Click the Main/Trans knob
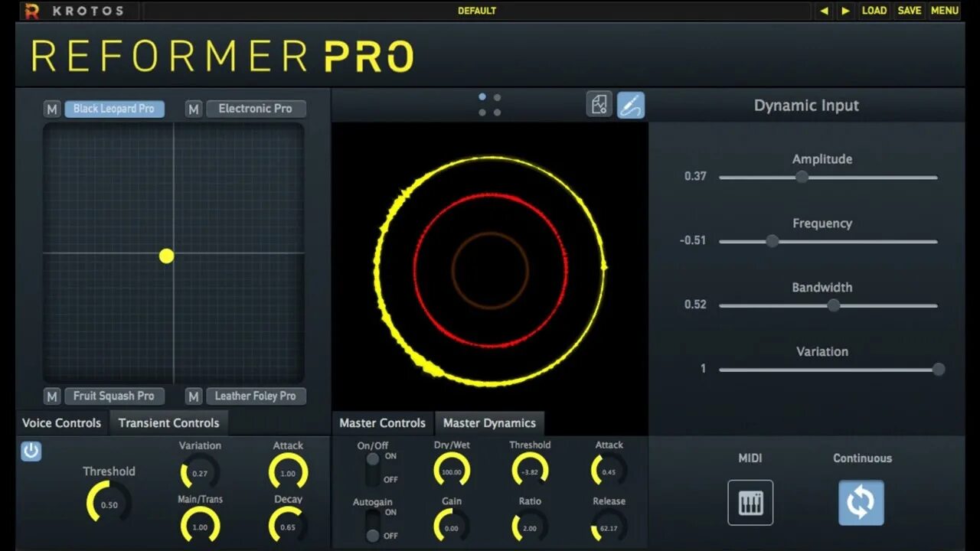 tap(200, 527)
